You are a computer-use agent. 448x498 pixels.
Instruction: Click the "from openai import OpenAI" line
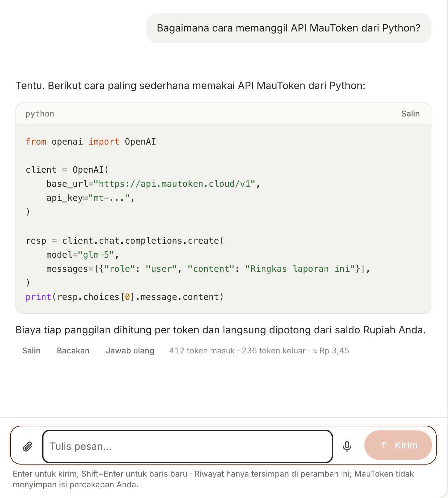91,142
